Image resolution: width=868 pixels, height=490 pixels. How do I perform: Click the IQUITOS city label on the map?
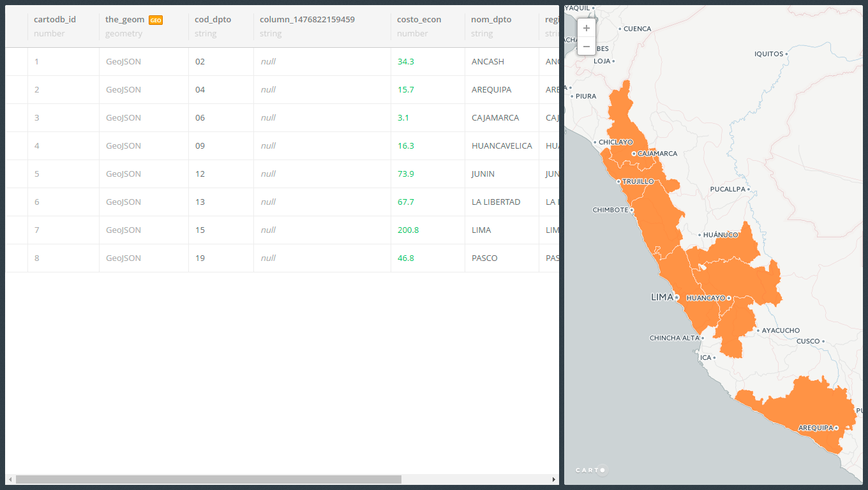click(x=768, y=54)
